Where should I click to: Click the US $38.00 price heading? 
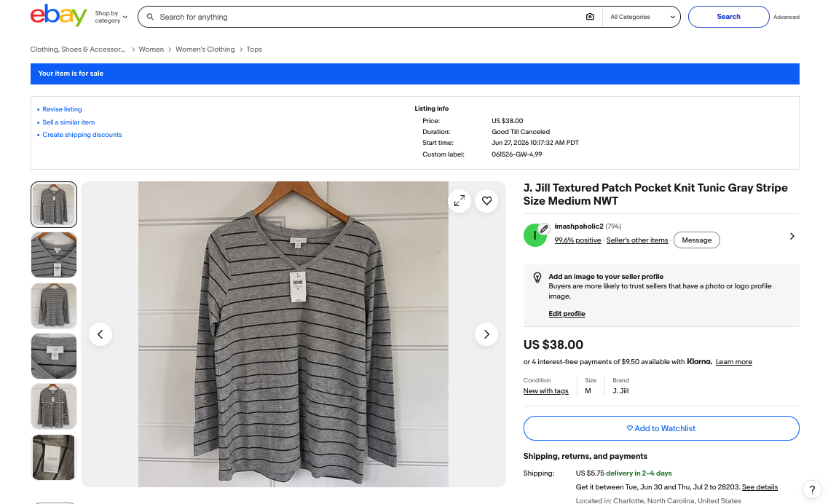(553, 344)
